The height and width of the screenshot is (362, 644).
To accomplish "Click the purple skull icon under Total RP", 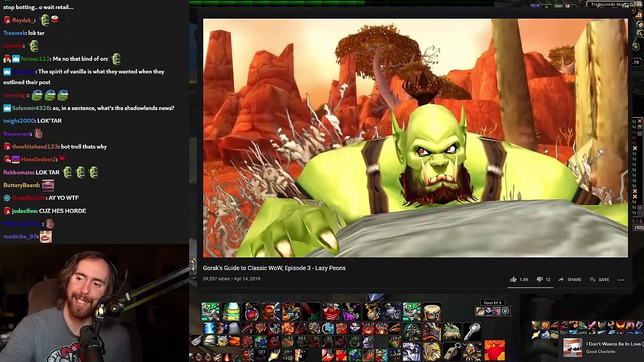I will point(489,311).
